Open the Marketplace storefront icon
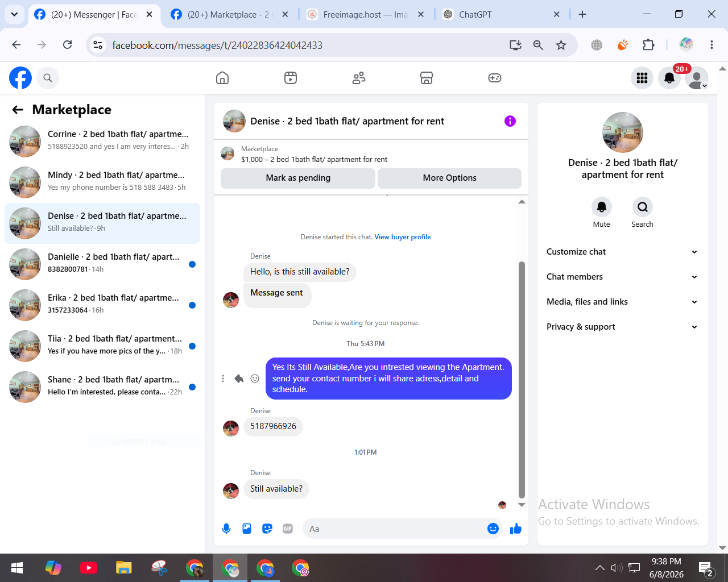This screenshot has height=582, width=728. (427, 78)
